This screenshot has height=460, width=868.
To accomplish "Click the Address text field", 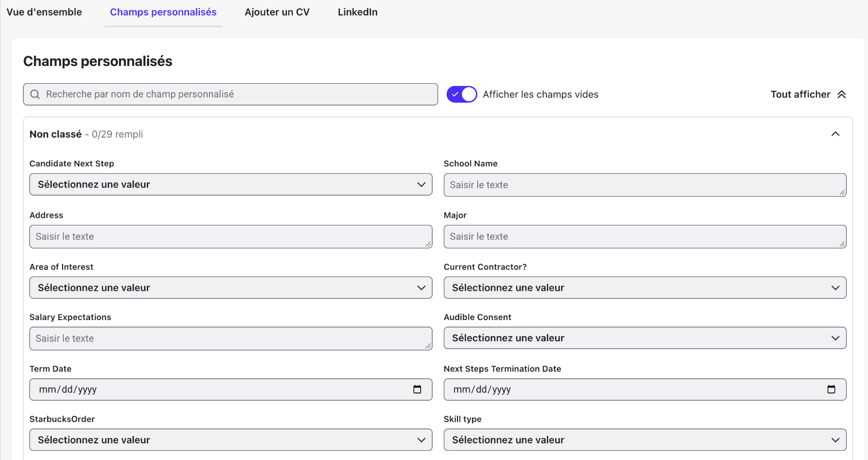I will (x=231, y=236).
